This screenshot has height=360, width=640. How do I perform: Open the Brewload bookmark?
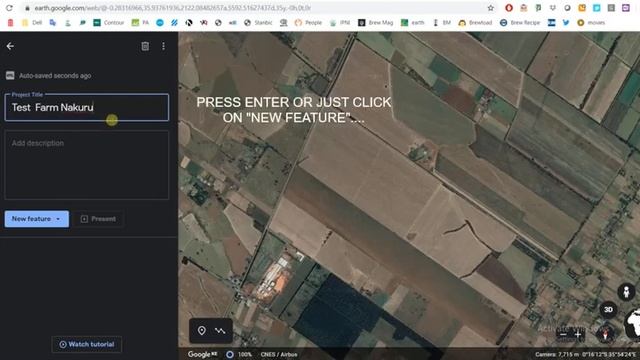click(475, 23)
